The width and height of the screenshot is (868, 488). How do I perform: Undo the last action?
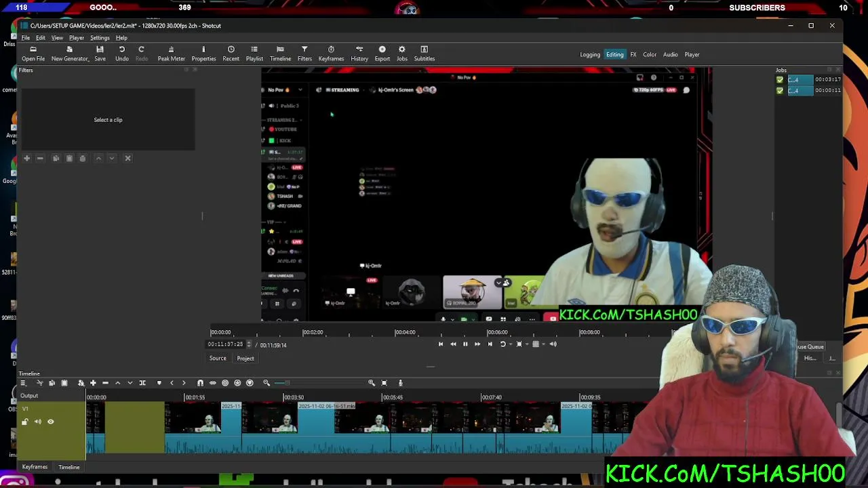pos(122,54)
